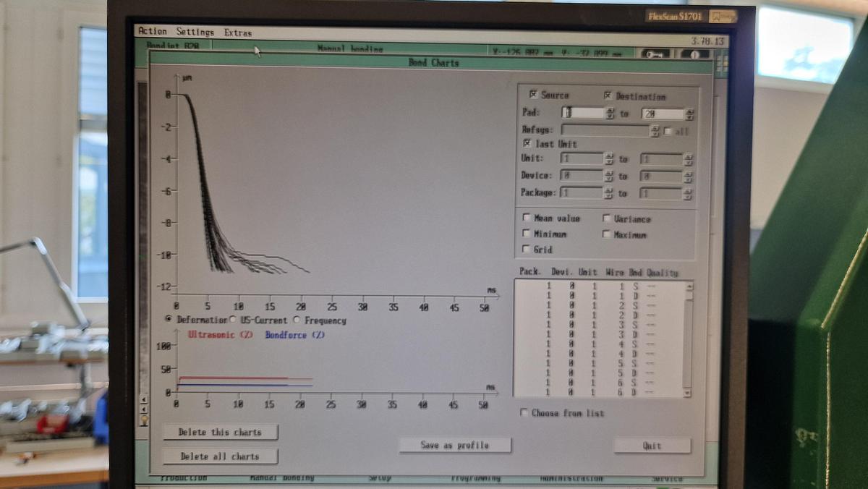
Task: Enable the Grid checkbox
Action: 527,249
